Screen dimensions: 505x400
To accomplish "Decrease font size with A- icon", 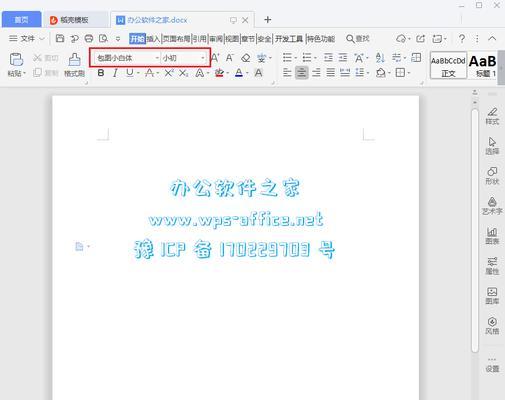I will 230,58.
